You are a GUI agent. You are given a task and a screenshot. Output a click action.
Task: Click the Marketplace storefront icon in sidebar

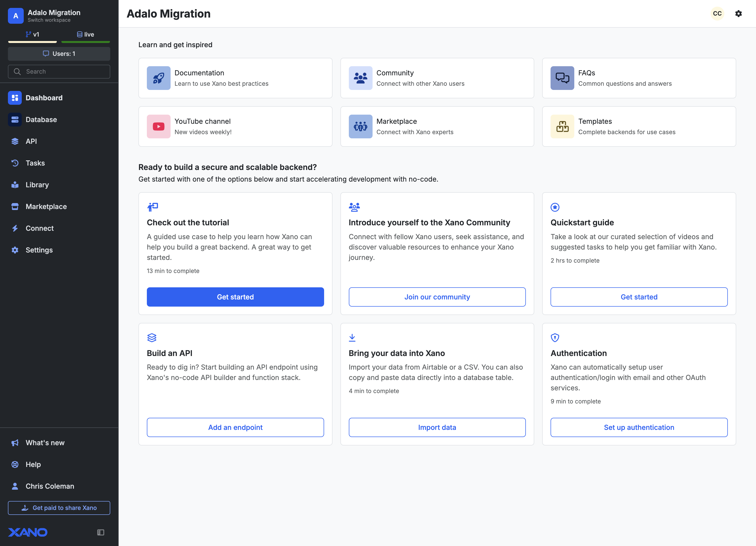[x=15, y=207]
